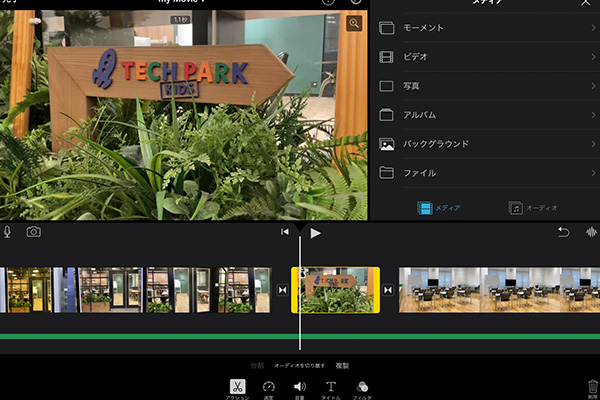
Task: Edit the transition before the TECH PARK clip
Action: click(282, 290)
